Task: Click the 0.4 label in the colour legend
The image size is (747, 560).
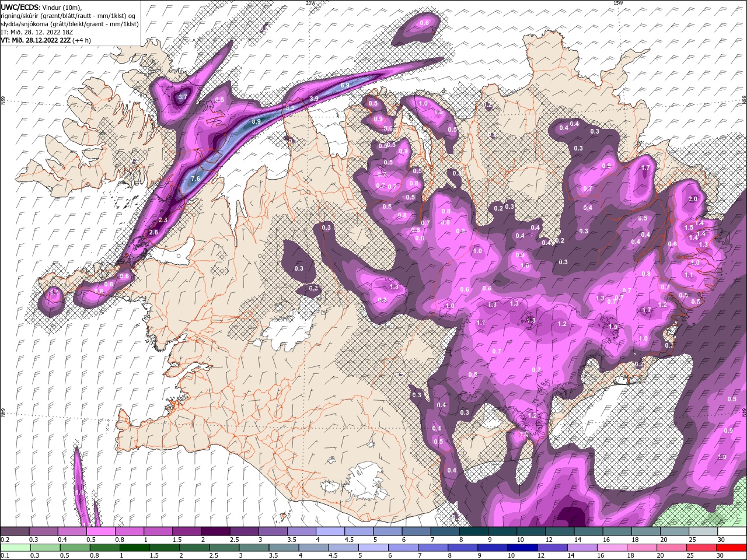Action: (62, 540)
